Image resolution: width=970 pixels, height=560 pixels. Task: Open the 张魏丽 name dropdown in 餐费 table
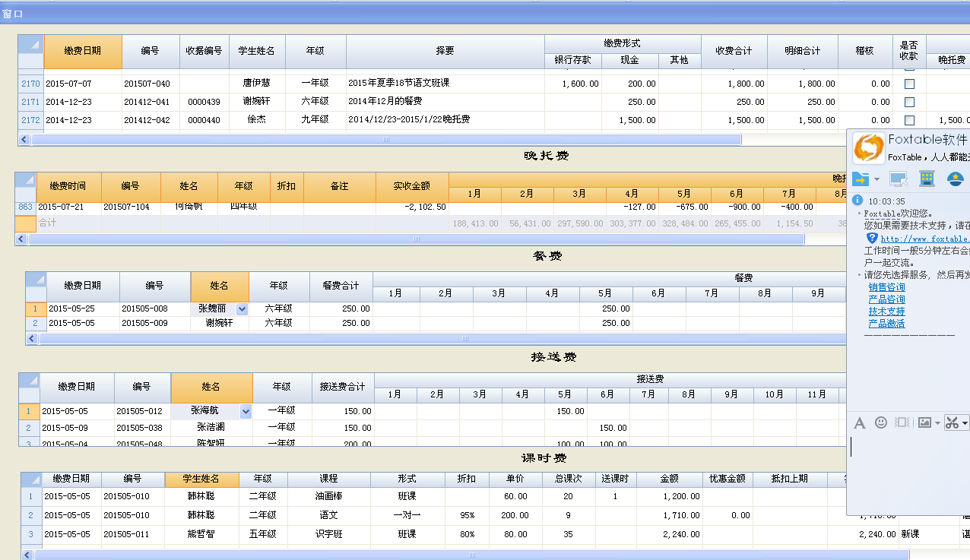click(x=242, y=309)
